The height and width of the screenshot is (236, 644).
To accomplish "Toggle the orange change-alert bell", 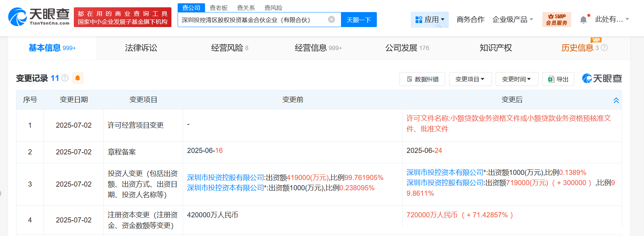I will click(77, 78).
